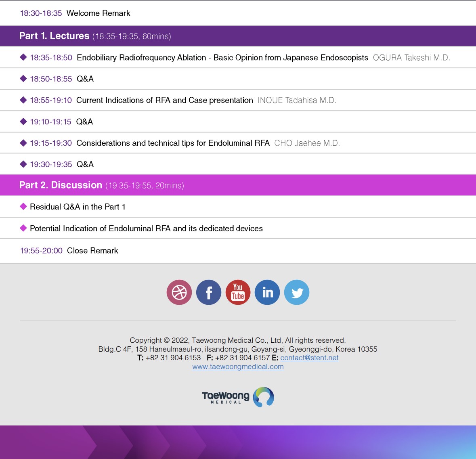Screen dimensions: 476x459
Task: Click the Endobiliary Radiofrequency Ablation lecture title
Action: tap(222, 58)
